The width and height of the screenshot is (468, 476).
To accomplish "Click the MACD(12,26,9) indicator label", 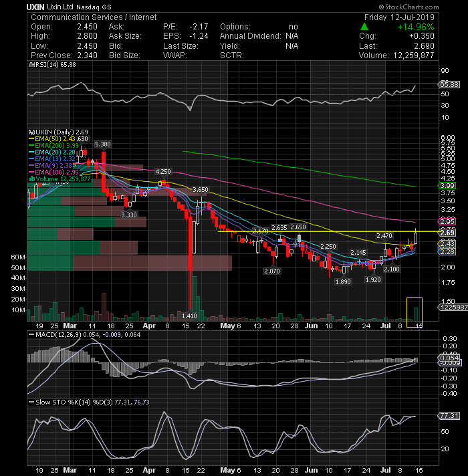I will tap(58, 335).
